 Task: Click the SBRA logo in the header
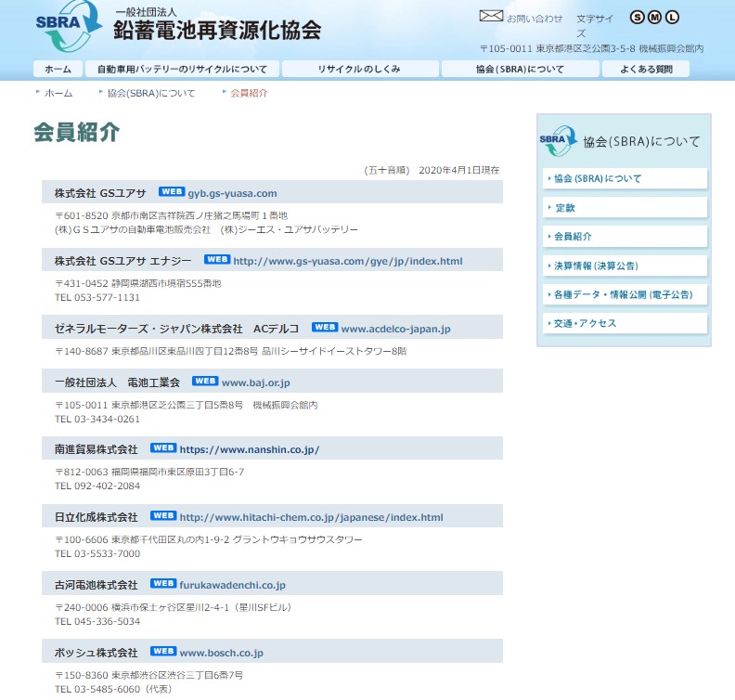pyautogui.click(x=69, y=26)
